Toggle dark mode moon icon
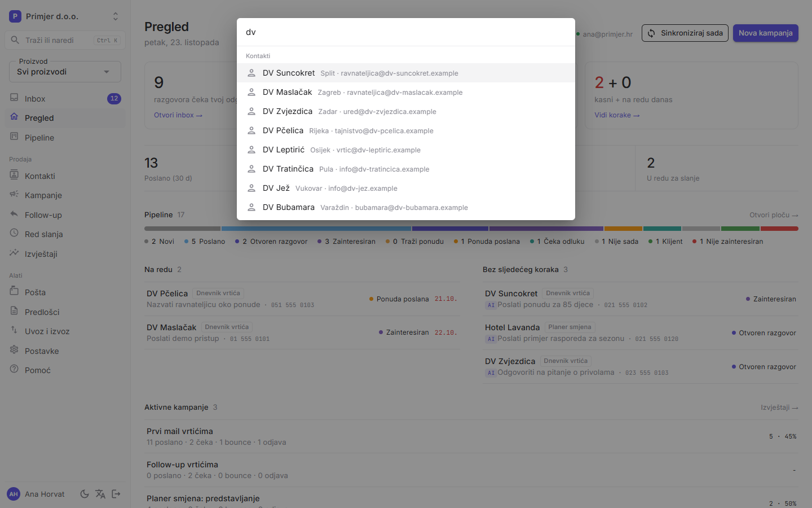 tap(85, 494)
